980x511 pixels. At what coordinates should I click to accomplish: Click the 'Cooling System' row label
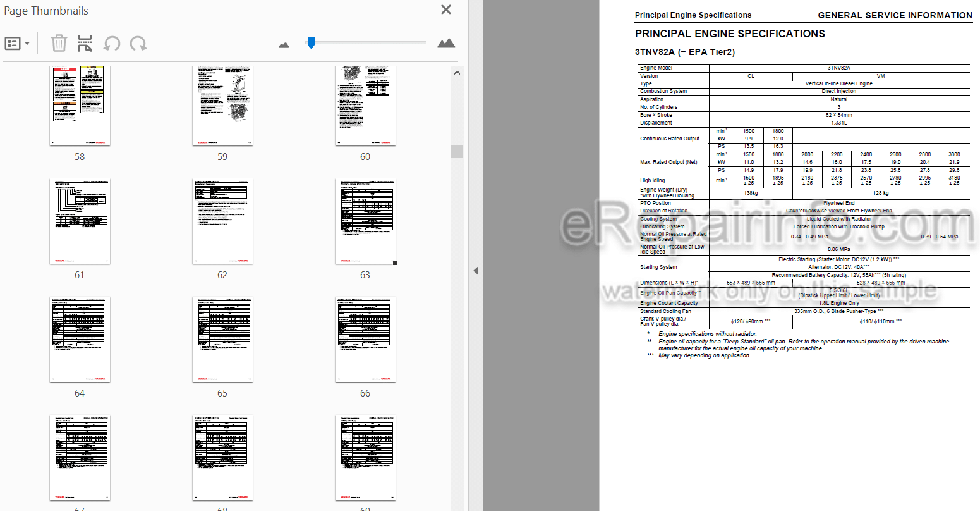(658, 219)
